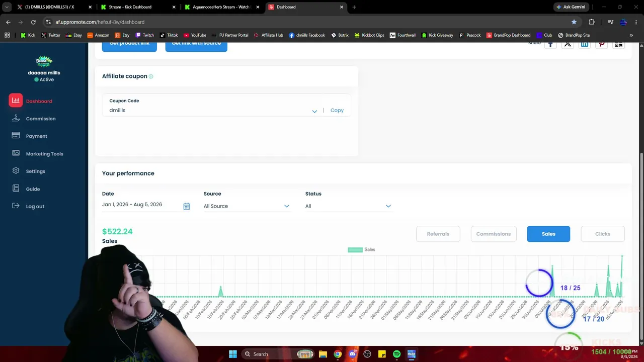Open the Windows Start menu
The width and height of the screenshot is (644, 362).
click(x=232, y=354)
